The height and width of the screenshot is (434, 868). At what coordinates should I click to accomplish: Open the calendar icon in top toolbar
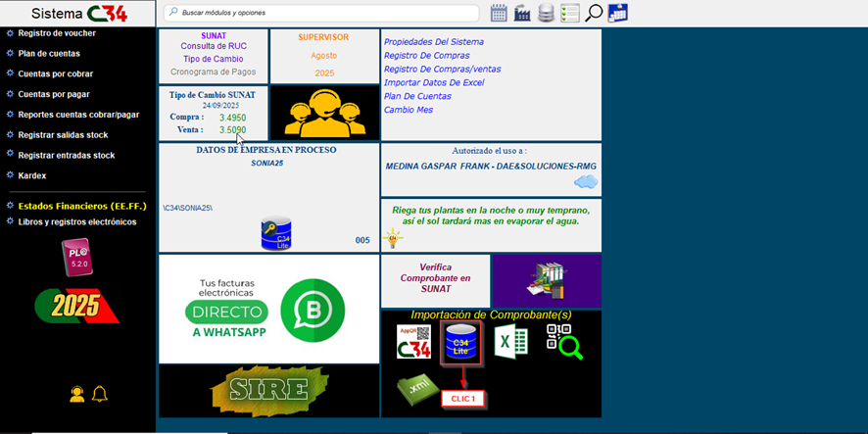pyautogui.click(x=499, y=13)
